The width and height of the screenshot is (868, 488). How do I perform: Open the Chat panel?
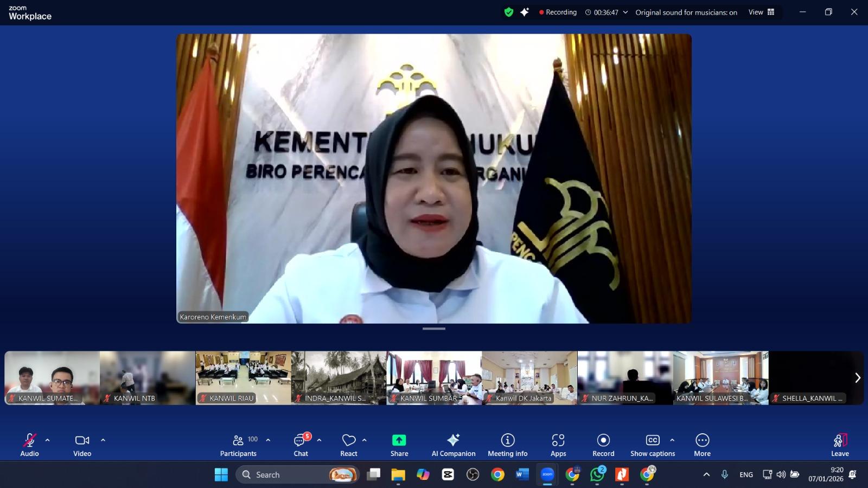pyautogui.click(x=301, y=445)
